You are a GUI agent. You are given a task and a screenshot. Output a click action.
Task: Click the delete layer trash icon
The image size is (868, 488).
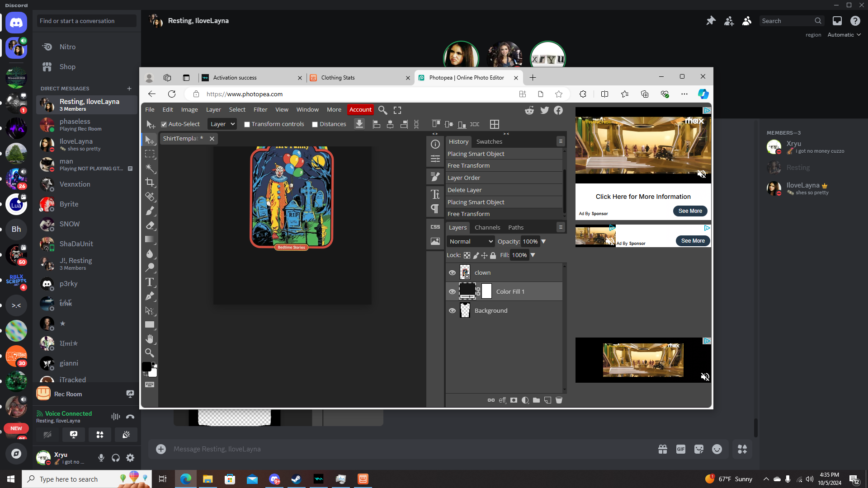click(x=559, y=400)
